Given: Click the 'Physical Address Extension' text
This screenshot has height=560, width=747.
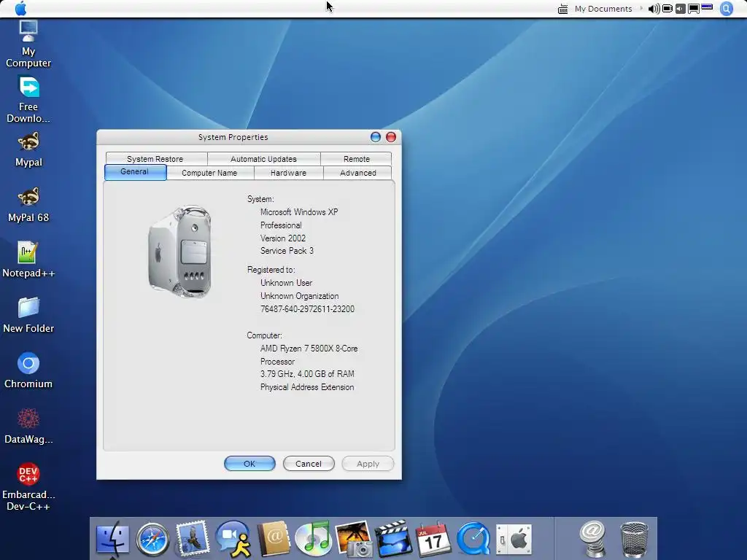Looking at the screenshot, I should pos(307,387).
